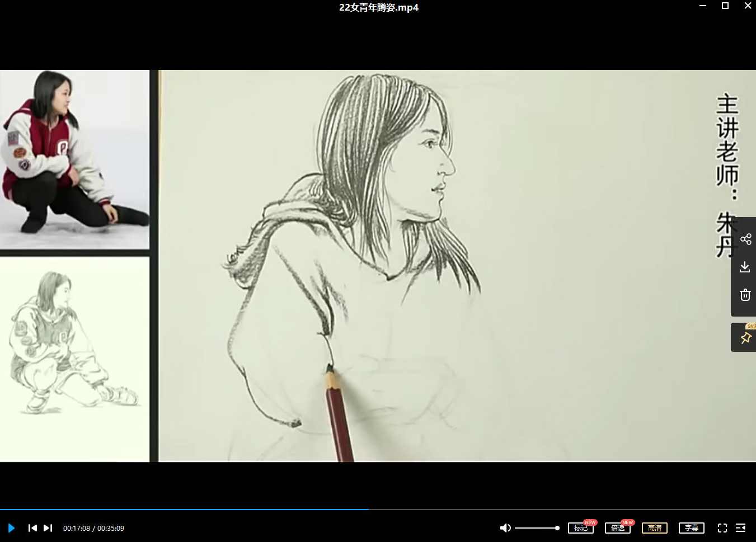The height and width of the screenshot is (542, 756).
Task: Open the 高清 video quality options
Action: pyautogui.click(x=654, y=528)
